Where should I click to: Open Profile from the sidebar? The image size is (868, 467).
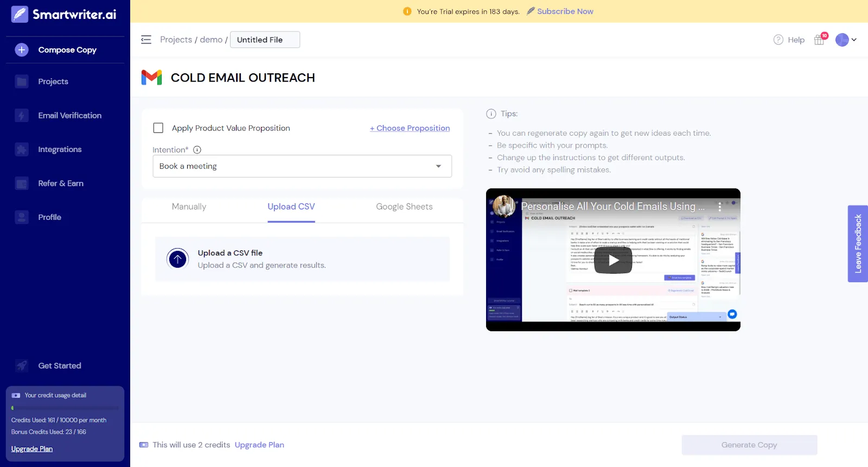[49, 217]
